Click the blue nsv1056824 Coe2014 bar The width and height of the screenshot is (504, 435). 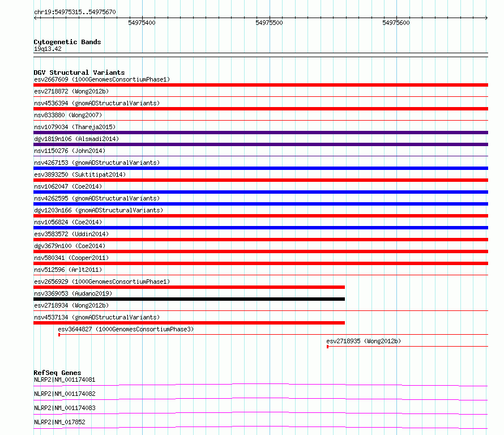pos(260,228)
